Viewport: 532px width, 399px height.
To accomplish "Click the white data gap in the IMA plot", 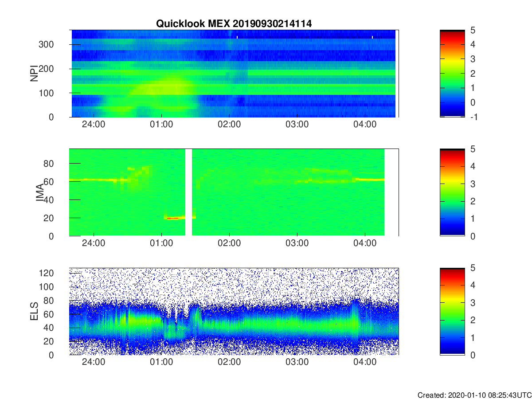I will pos(188,192).
